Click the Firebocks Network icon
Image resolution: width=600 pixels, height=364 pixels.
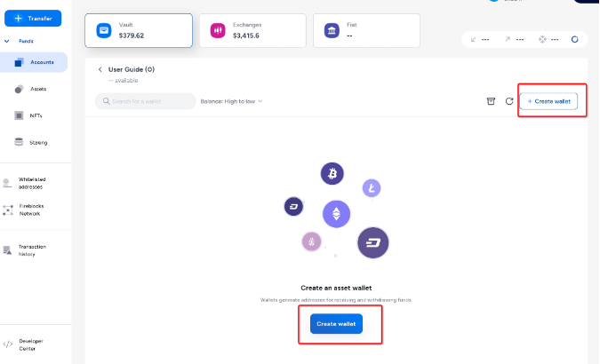pyautogui.click(x=7, y=210)
